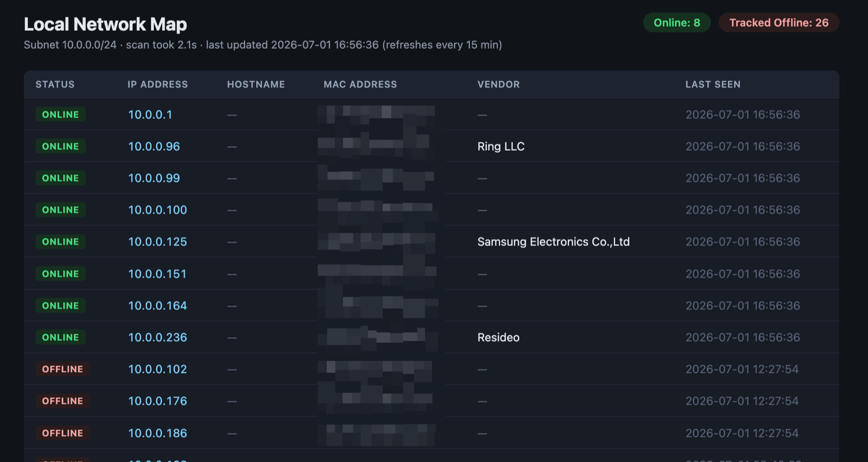Select offline IP address 10.0.0.186
This screenshot has width=868, height=462.
(157, 433)
